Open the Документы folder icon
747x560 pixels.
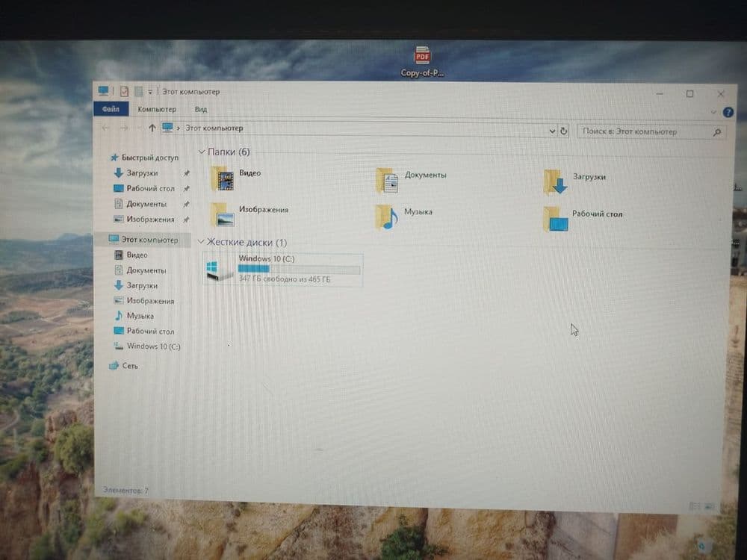tap(387, 181)
